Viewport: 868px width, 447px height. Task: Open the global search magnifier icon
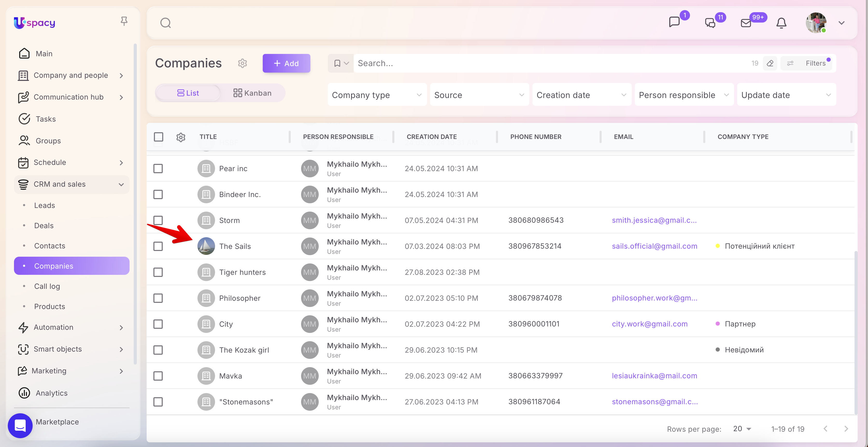coord(165,23)
